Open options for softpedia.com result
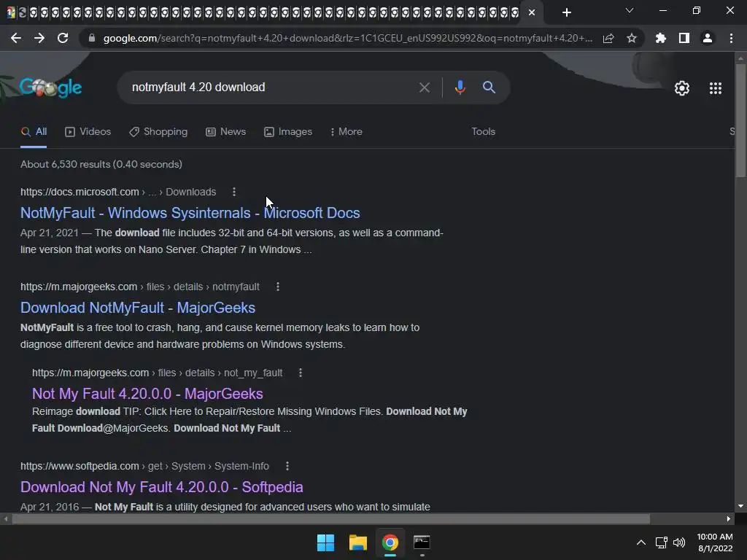The height and width of the screenshot is (560, 747). [287, 466]
